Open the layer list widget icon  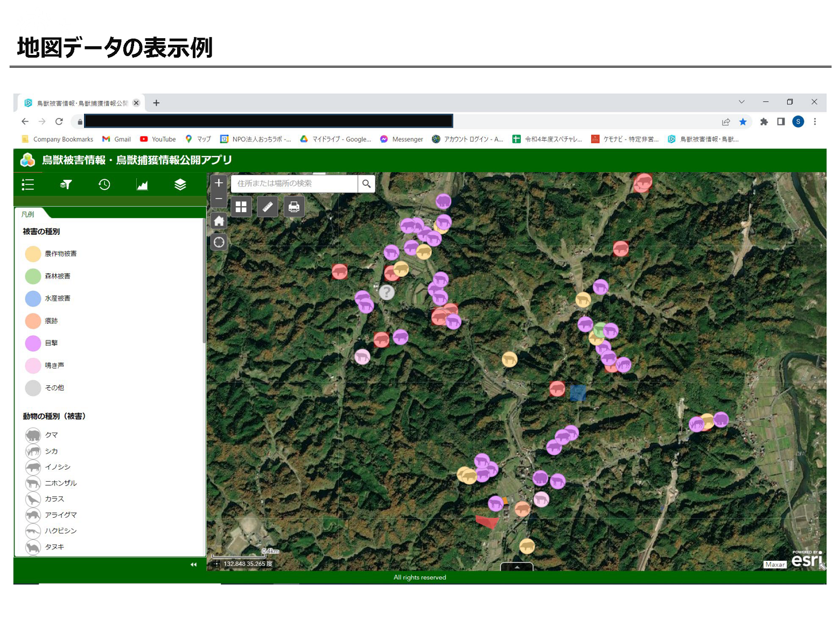[180, 185]
